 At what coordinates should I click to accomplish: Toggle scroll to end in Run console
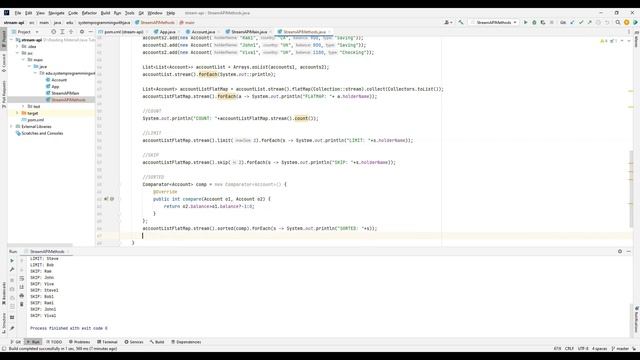click(22, 287)
